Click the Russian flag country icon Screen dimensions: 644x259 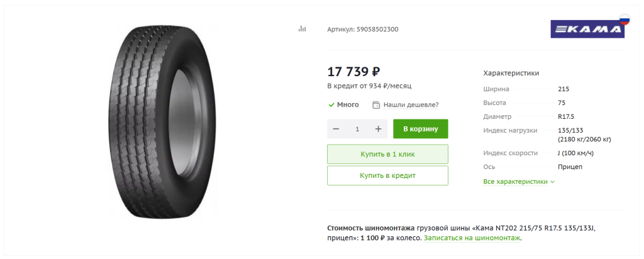point(625,20)
